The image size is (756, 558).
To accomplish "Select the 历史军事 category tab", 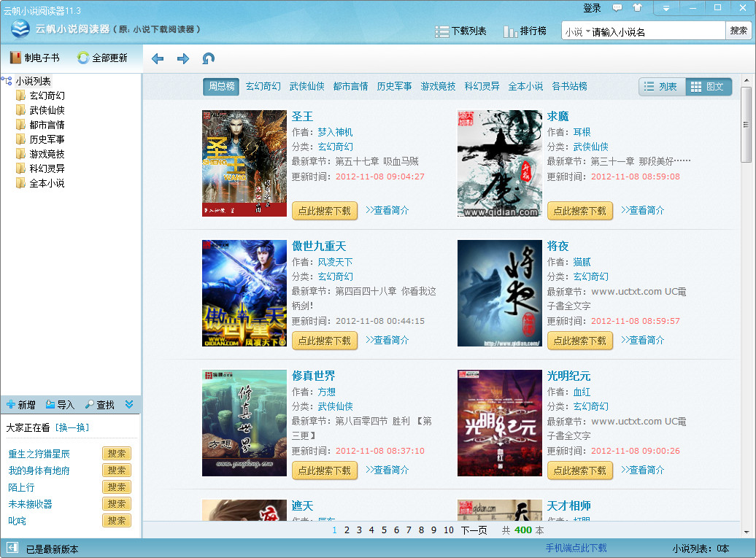I will click(x=394, y=86).
